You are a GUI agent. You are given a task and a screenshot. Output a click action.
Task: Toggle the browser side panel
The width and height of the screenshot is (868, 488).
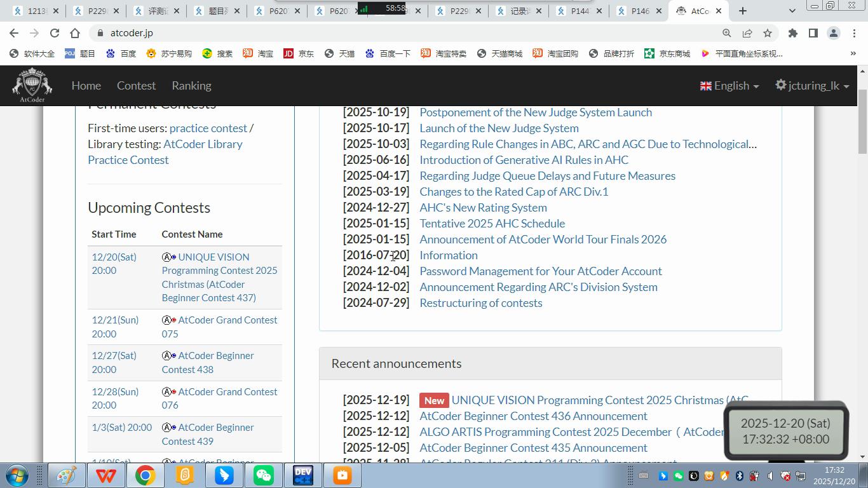click(x=813, y=33)
